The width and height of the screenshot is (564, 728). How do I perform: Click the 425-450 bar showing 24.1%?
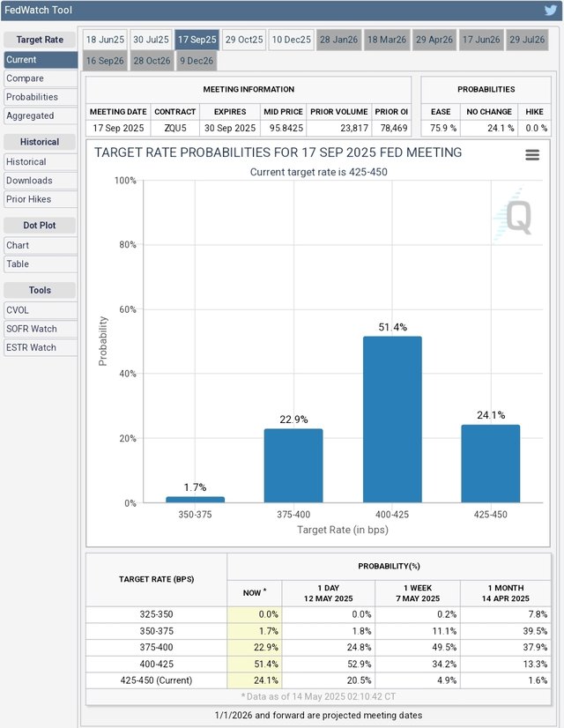[491, 464]
